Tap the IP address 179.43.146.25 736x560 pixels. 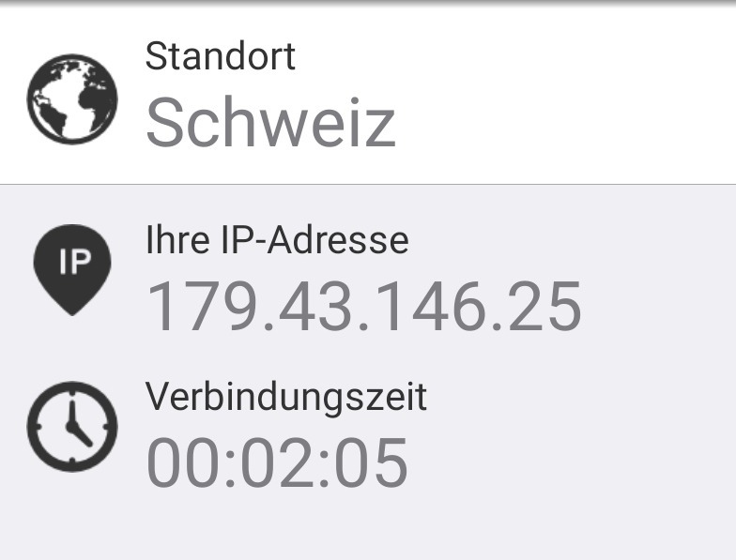pos(364,306)
